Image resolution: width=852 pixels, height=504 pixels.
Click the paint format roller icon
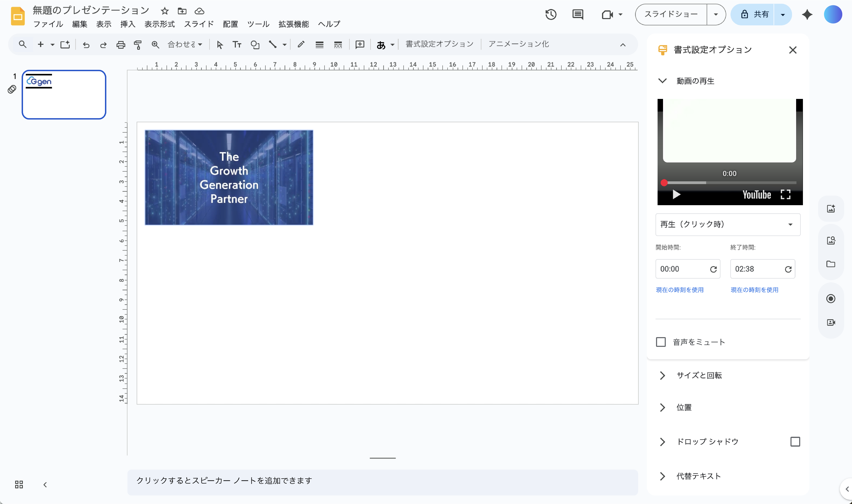[138, 44]
